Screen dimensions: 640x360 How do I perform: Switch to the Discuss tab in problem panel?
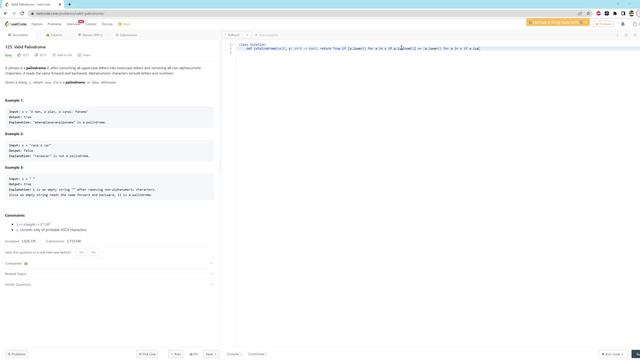click(x=90, y=35)
